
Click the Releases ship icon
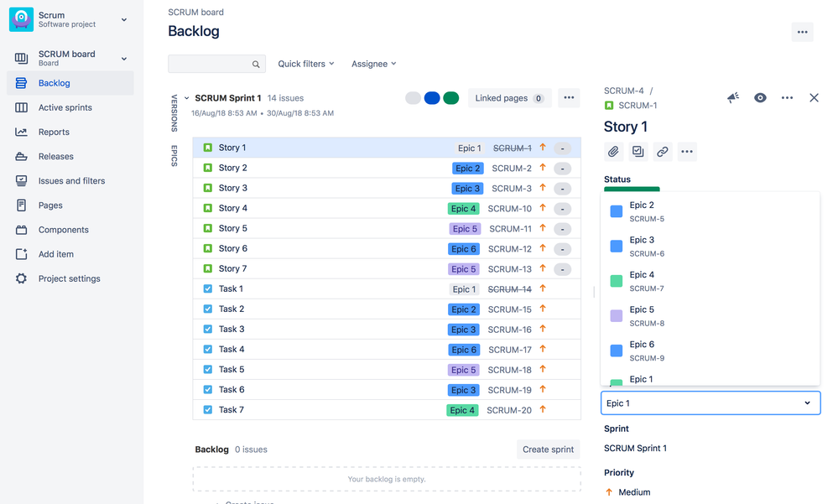[x=21, y=157]
